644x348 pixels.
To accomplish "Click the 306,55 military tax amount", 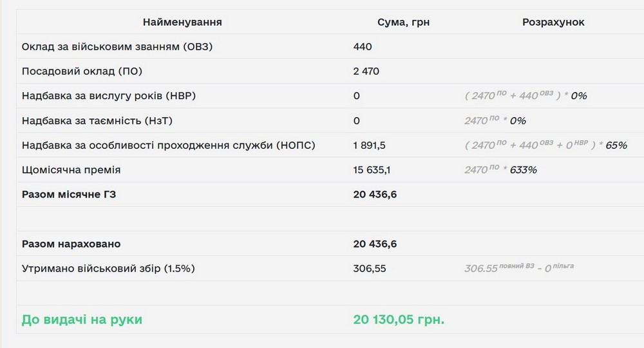I will coord(370,268).
